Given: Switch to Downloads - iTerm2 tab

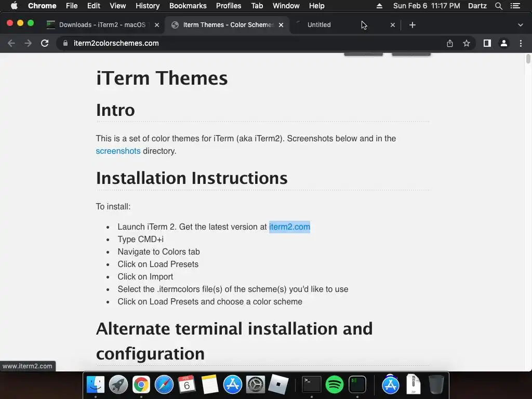Looking at the screenshot, I should coord(102,25).
